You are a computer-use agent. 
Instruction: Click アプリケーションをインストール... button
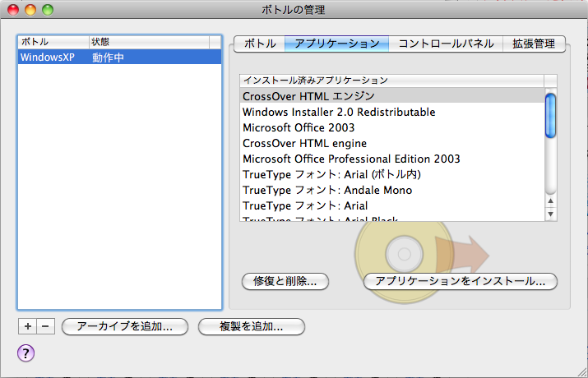(461, 281)
